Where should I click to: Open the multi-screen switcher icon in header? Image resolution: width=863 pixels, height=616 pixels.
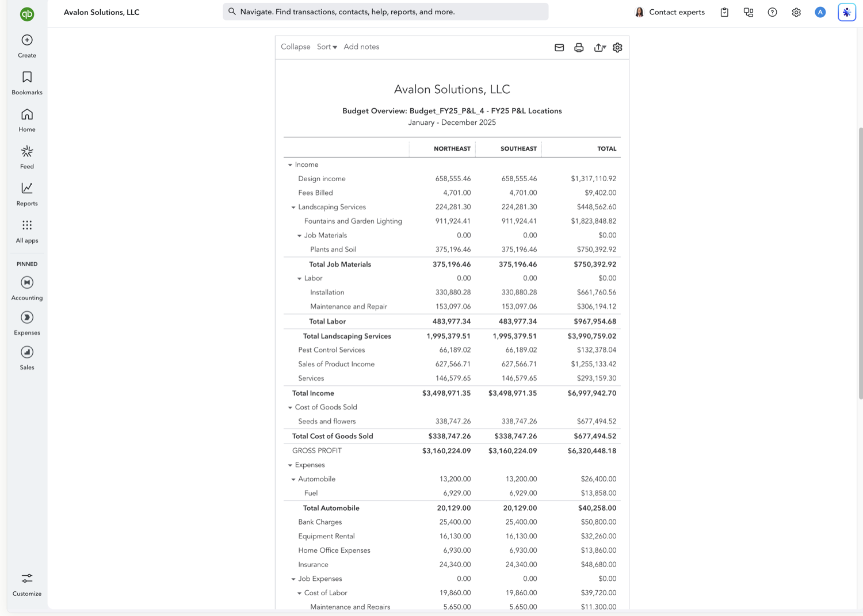[x=749, y=12]
